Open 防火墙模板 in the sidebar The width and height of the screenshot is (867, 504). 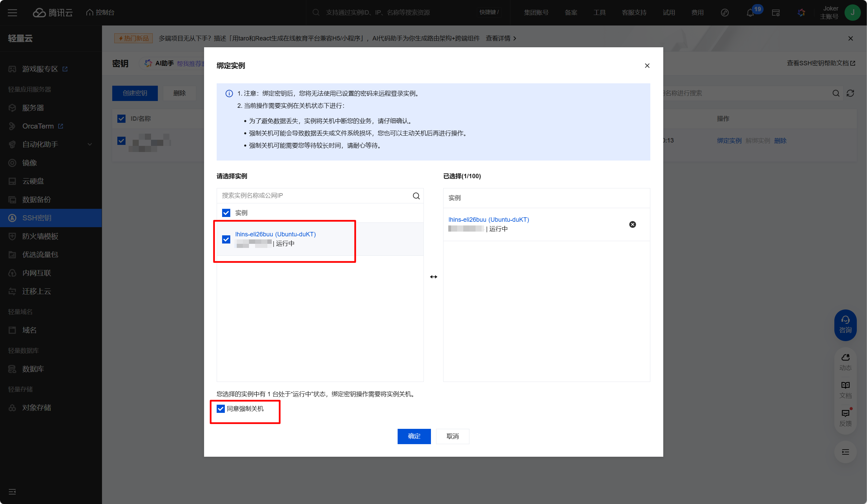coord(40,236)
